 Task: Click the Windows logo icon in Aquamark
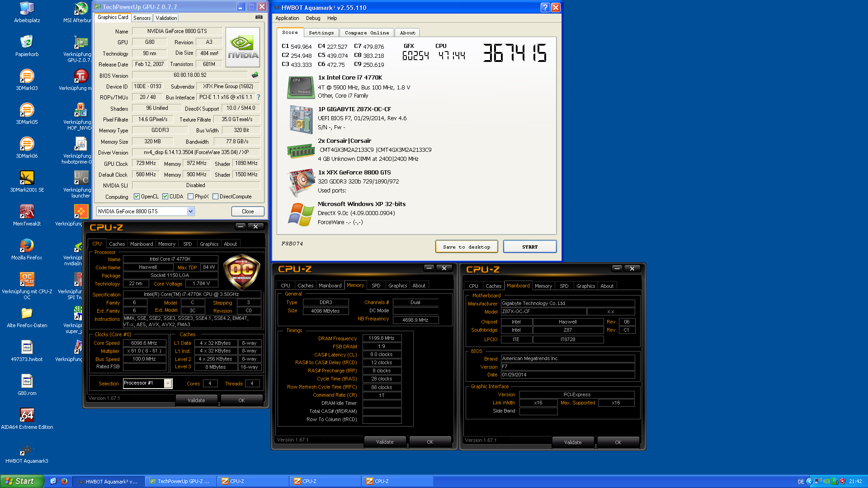click(301, 214)
